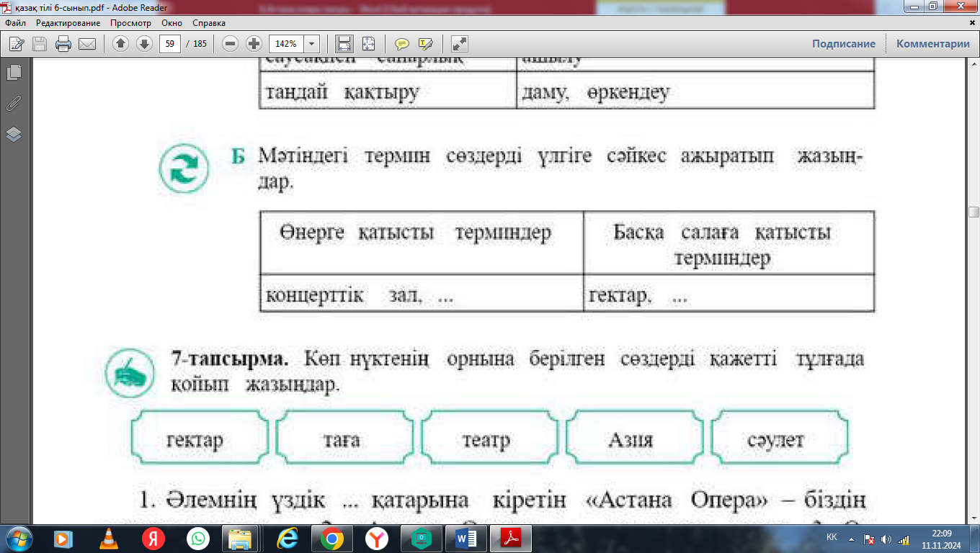Open the Просмотр menu
Screen dimensions: 980x553
pyautogui.click(x=130, y=23)
